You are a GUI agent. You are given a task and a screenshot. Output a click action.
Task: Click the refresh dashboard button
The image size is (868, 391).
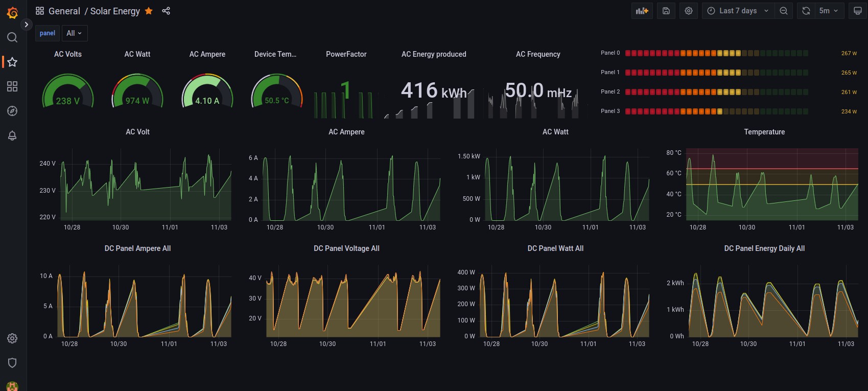point(806,11)
